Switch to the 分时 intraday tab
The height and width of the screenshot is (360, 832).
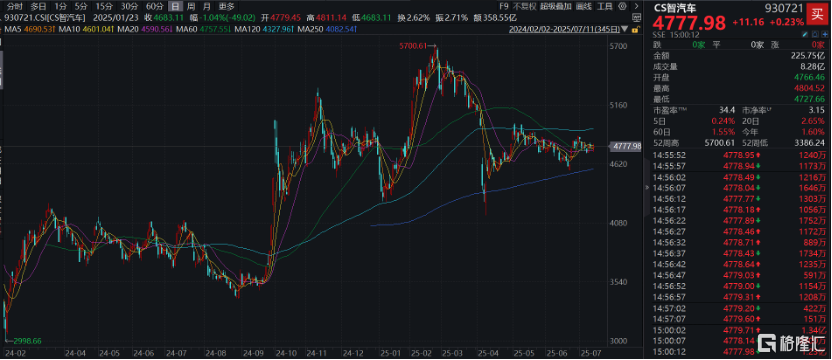click(15, 6)
